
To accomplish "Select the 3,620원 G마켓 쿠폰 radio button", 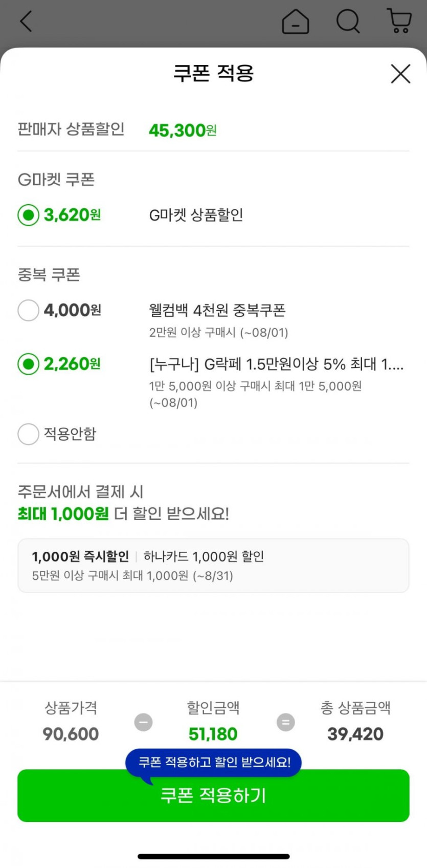I will [29, 215].
